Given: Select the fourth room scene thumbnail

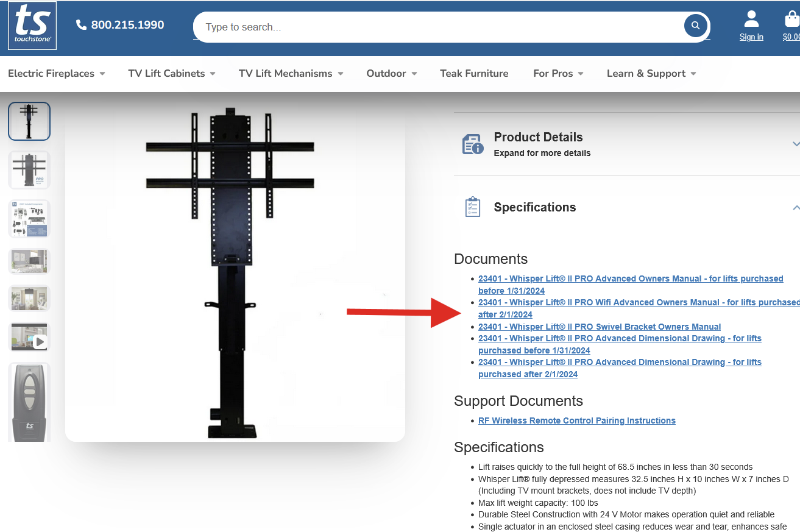Looking at the screenshot, I should (29, 261).
